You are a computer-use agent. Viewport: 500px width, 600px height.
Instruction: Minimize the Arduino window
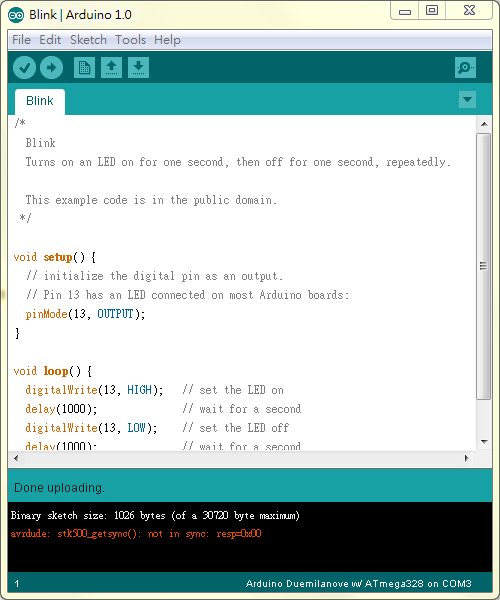click(x=405, y=11)
